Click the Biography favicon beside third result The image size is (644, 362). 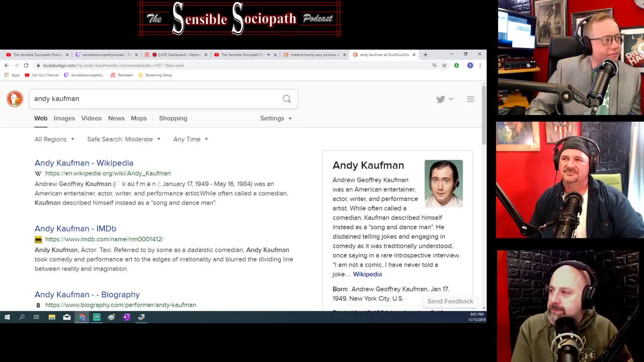(38, 305)
